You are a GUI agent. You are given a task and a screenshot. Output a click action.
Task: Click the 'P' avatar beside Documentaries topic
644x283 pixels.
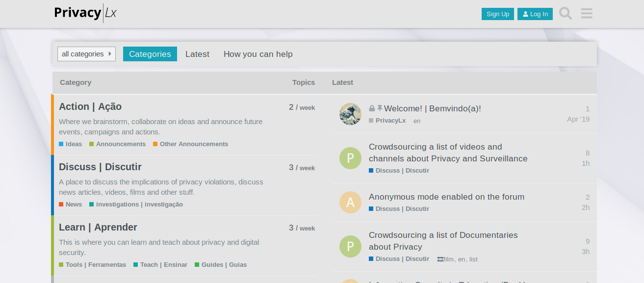(350, 247)
